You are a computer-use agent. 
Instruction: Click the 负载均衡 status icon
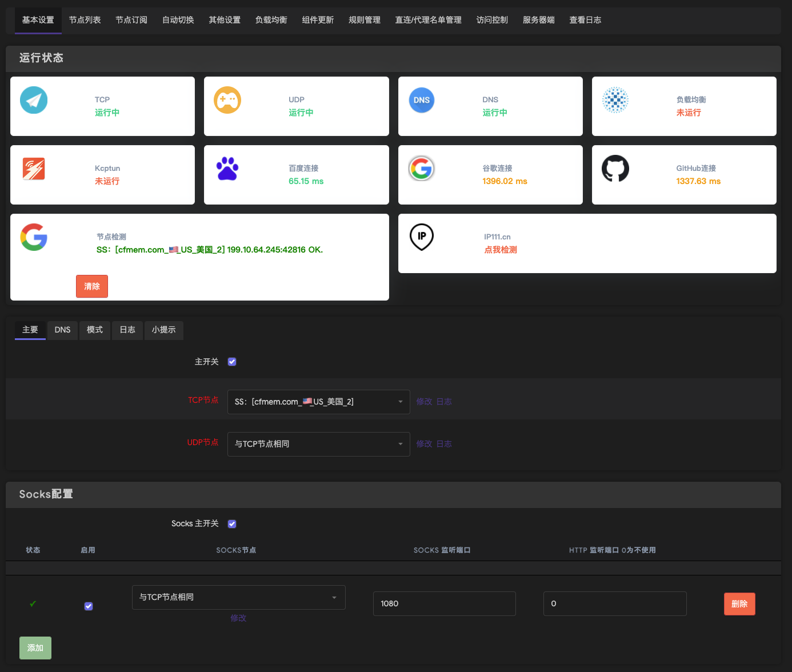tap(615, 100)
